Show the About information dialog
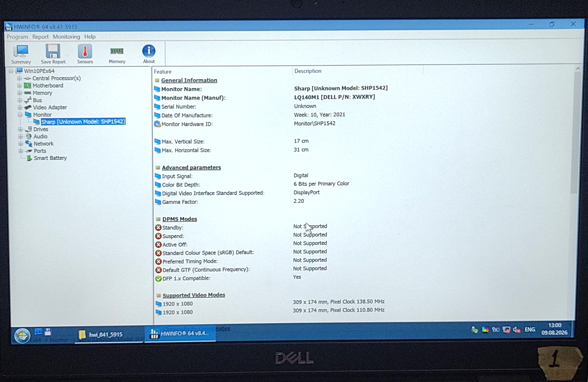 [x=149, y=54]
